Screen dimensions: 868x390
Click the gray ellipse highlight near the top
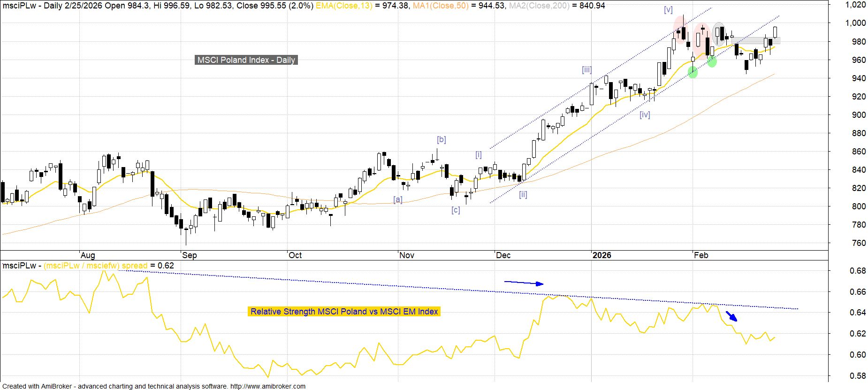pyautogui.click(x=718, y=33)
